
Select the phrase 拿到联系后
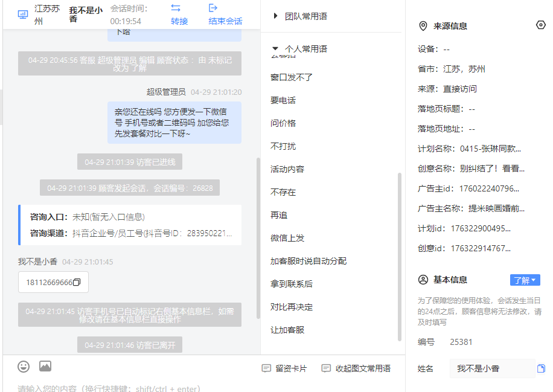coord(292,284)
